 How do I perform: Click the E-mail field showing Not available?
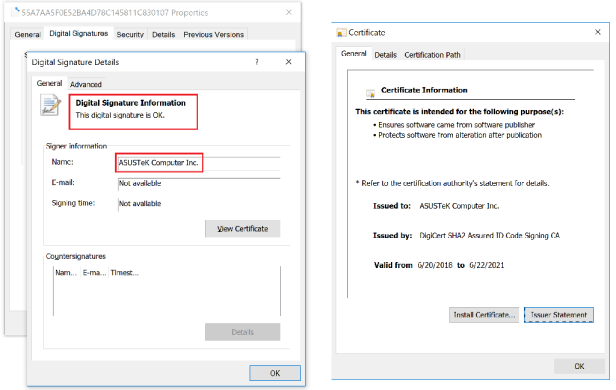click(x=199, y=183)
